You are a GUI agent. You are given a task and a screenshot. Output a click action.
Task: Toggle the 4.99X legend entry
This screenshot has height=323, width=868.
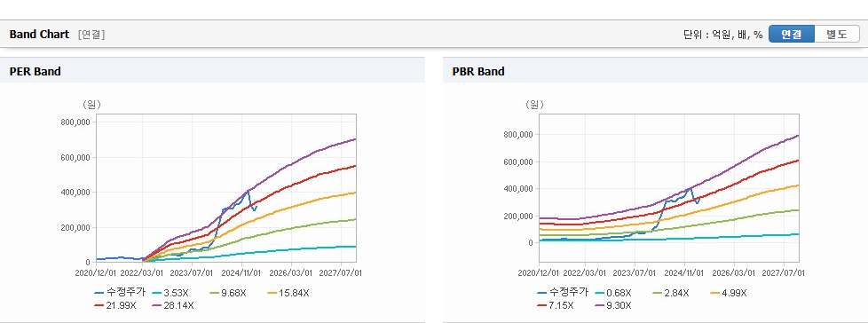[x=729, y=293]
